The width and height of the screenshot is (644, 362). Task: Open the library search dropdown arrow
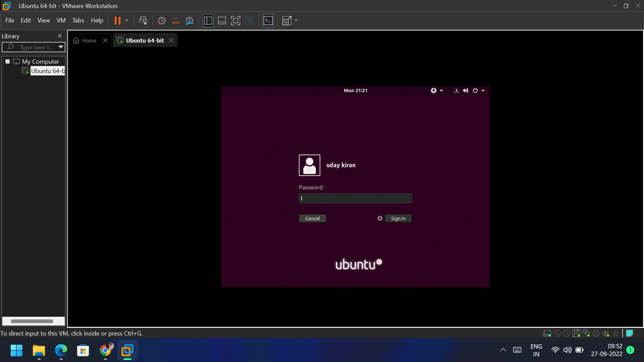(61, 47)
